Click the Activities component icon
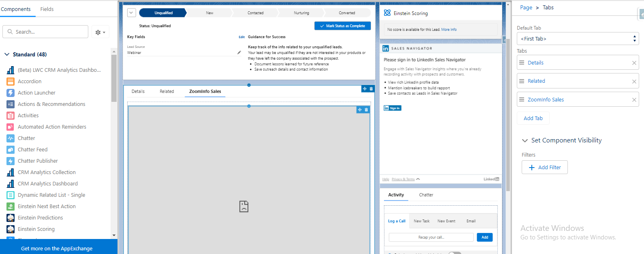The height and width of the screenshot is (254, 644). click(x=11, y=116)
